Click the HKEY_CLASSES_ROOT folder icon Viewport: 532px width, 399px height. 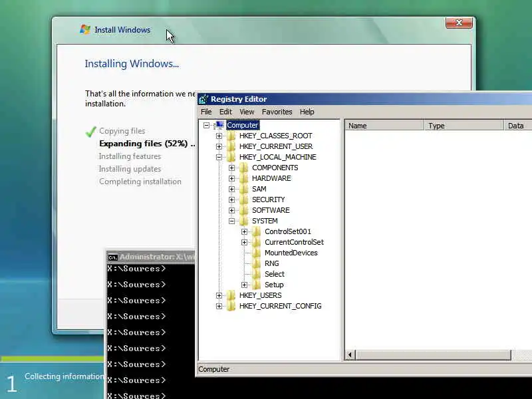(231, 136)
